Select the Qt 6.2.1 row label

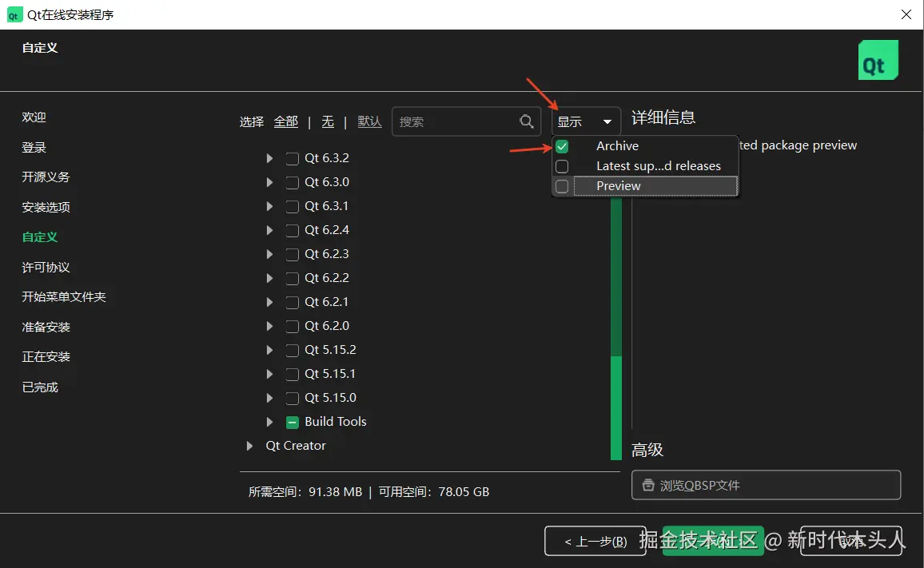tap(326, 302)
